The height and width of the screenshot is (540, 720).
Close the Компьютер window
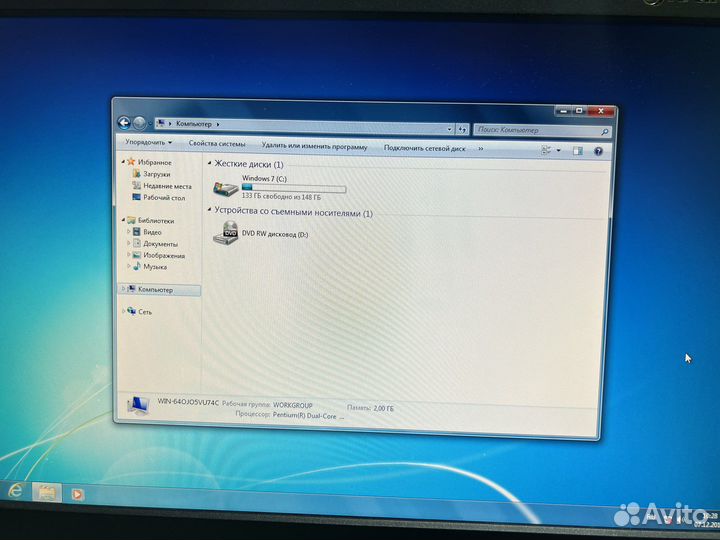coord(601,111)
